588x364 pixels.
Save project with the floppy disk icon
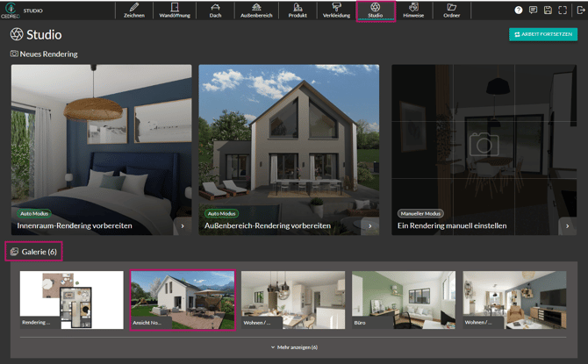click(548, 11)
